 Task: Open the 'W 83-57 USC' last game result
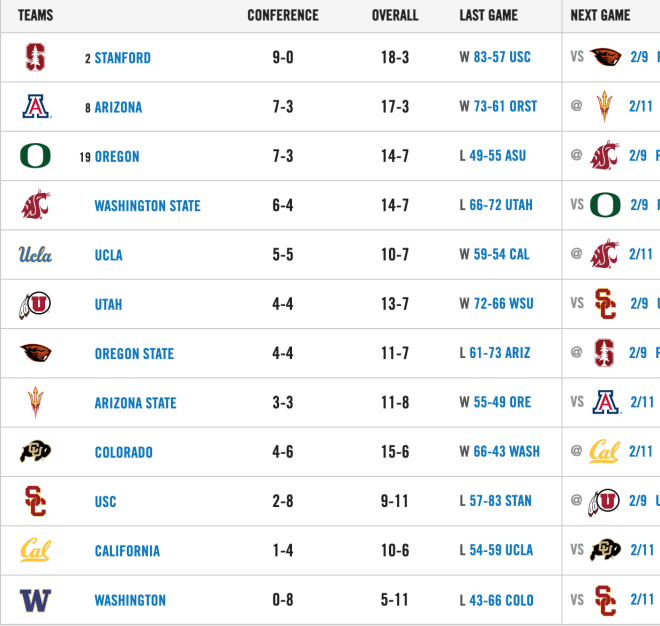(x=495, y=57)
